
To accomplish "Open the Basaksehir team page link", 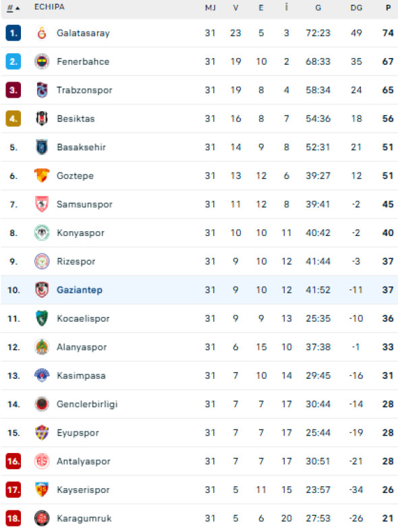I will [x=81, y=147].
